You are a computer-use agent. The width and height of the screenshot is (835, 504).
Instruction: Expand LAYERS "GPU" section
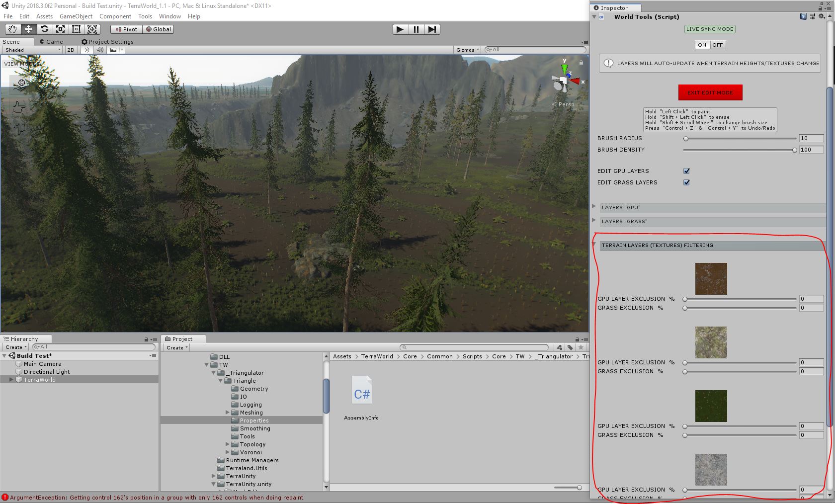coord(594,206)
